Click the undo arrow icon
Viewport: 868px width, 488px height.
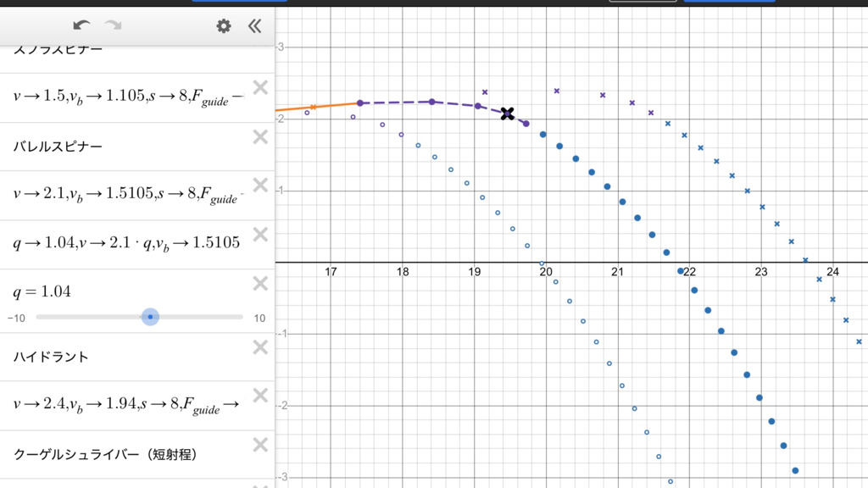(81, 25)
